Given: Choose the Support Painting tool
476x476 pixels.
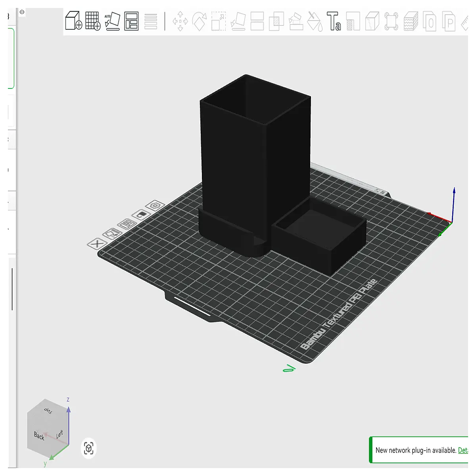Looking at the screenshot, I should 296,21.
